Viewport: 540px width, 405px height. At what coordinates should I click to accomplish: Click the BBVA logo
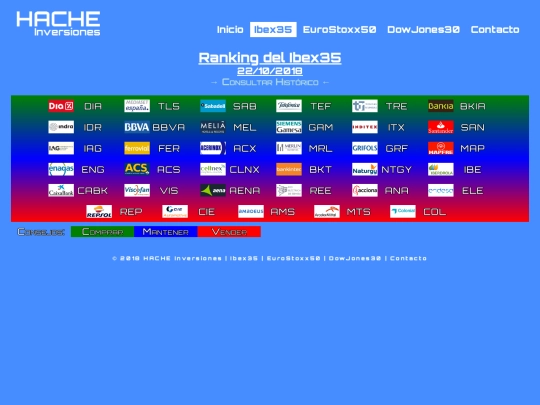coord(137,127)
